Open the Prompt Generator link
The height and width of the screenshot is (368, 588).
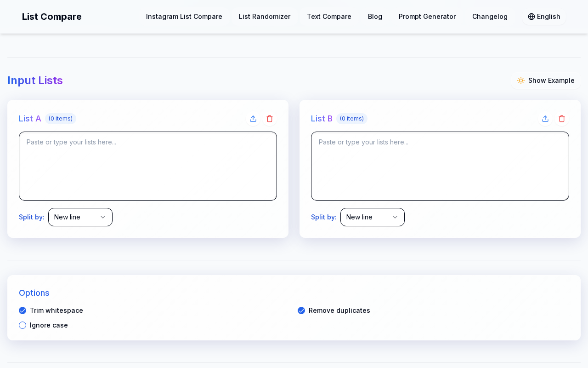(x=427, y=17)
